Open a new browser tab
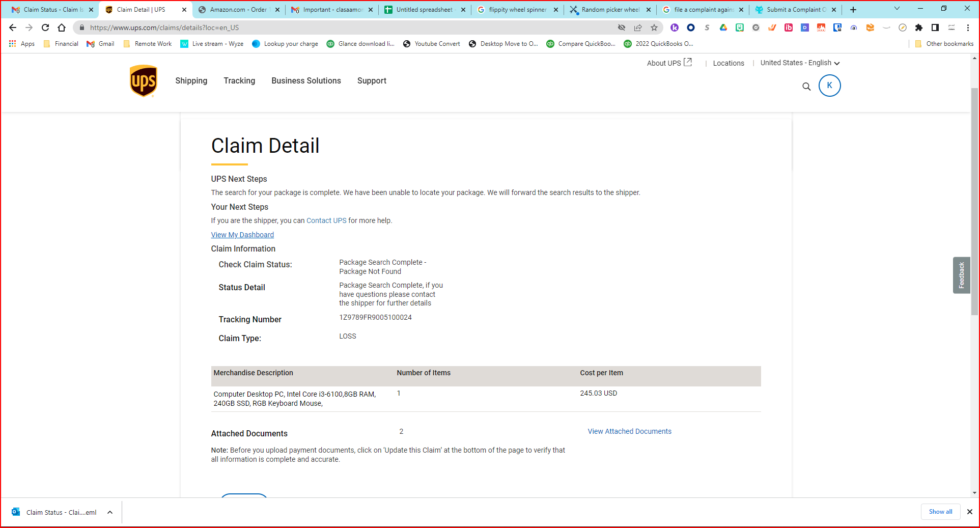 (853, 10)
